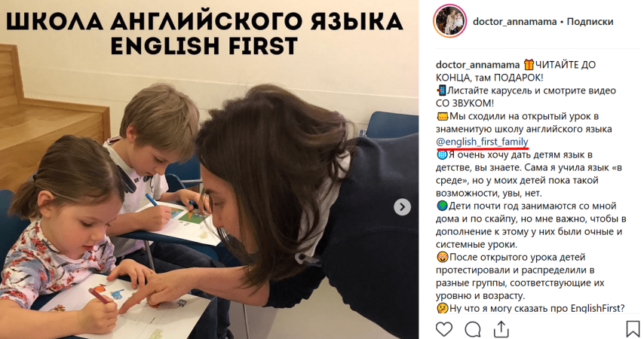
Task: Click the thinking emoji before Ну что я могу
Action: [x=443, y=309]
